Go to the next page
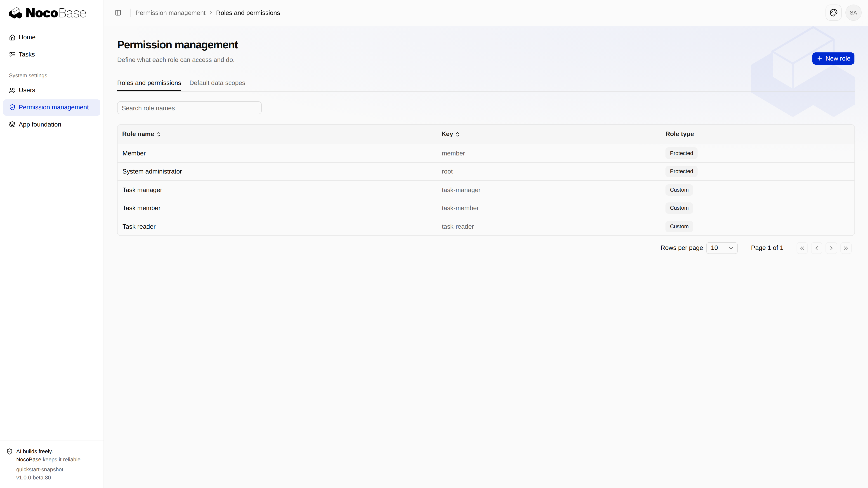868x488 pixels. click(x=831, y=248)
